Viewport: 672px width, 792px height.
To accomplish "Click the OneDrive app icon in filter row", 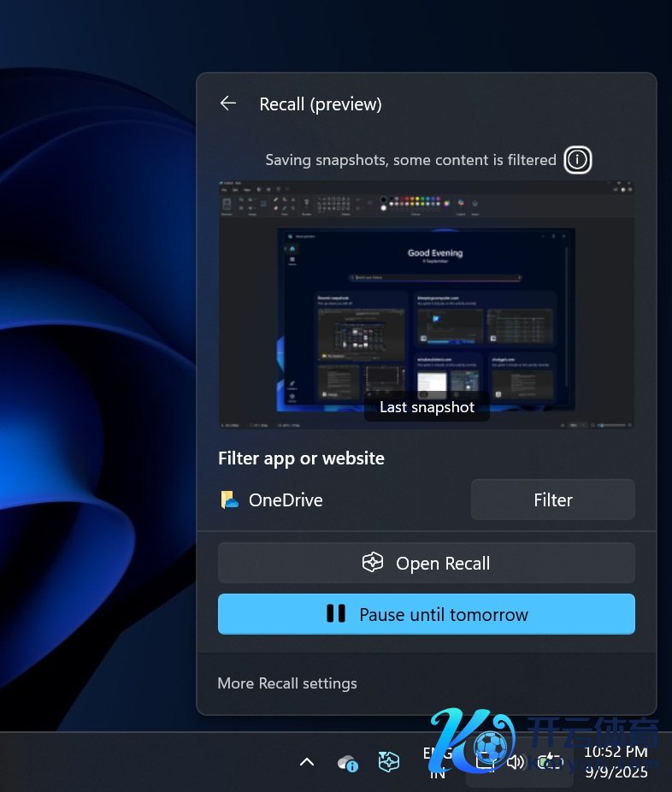I will [229, 500].
